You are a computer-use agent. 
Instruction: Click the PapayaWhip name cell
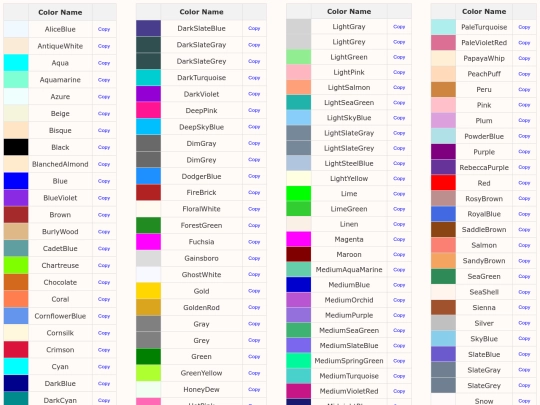pyautogui.click(x=484, y=59)
